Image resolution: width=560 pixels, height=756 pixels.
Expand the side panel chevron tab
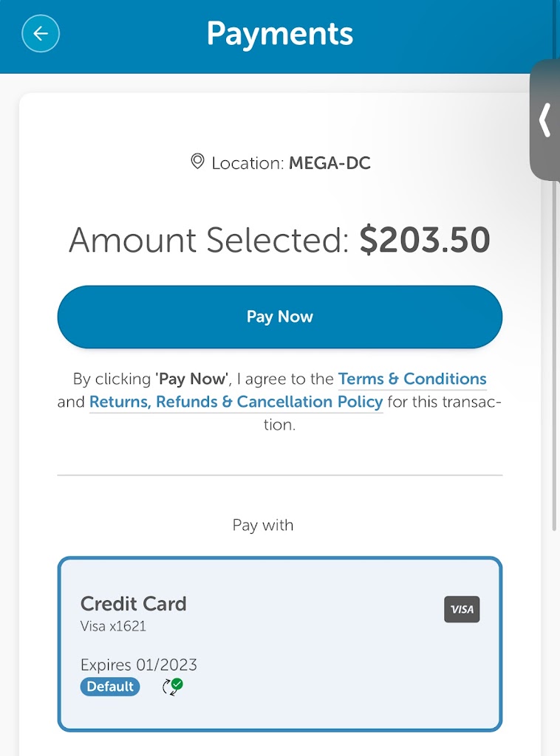546,120
